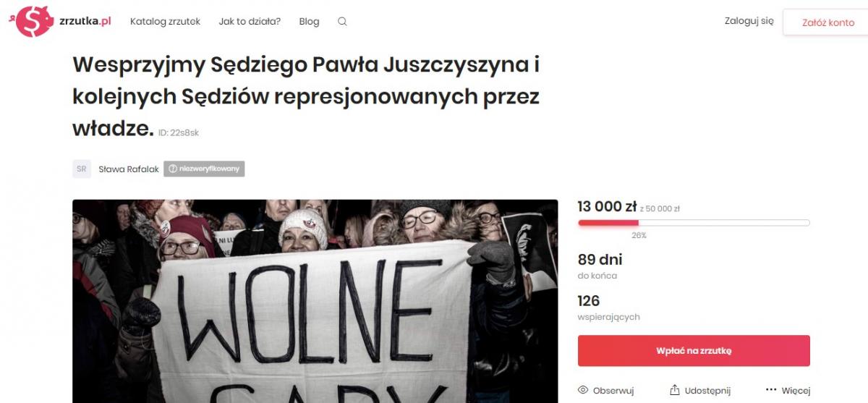Screen dimensions: 868x403
Task: Click the question mark in niezweryfikowany badge
Action: click(172, 169)
